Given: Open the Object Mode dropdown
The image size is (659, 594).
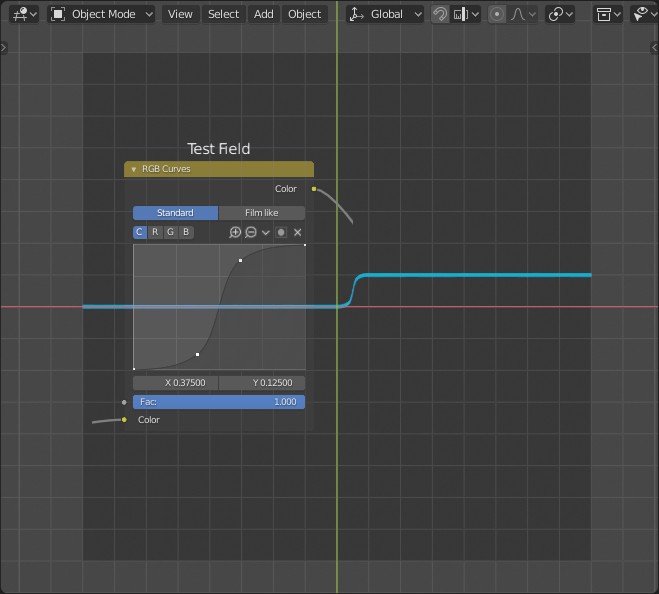Looking at the screenshot, I should pyautogui.click(x=102, y=14).
